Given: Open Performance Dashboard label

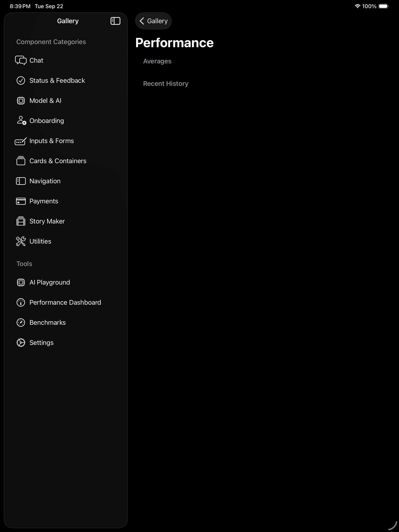Looking at the screenshot, I should coord(65,303).
